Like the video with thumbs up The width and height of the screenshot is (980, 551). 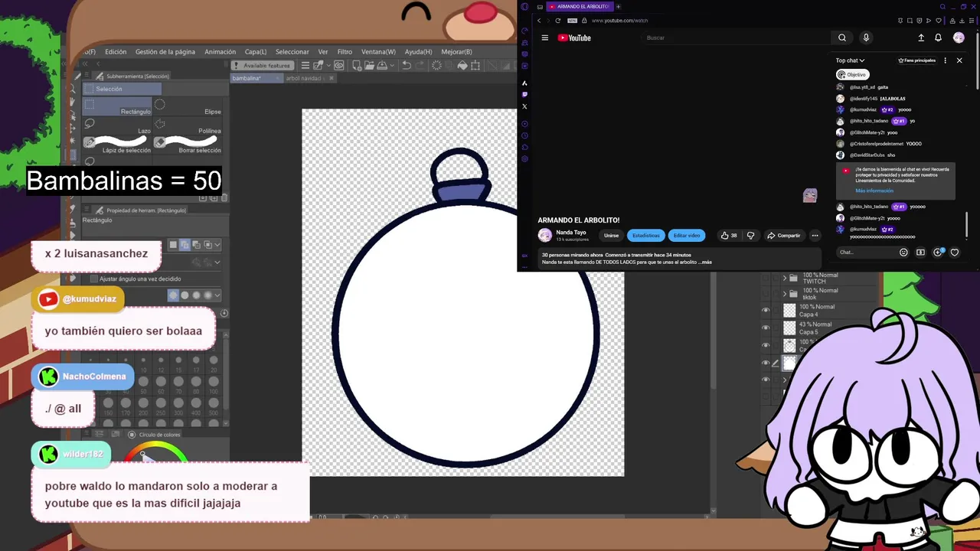pos(730,236)
